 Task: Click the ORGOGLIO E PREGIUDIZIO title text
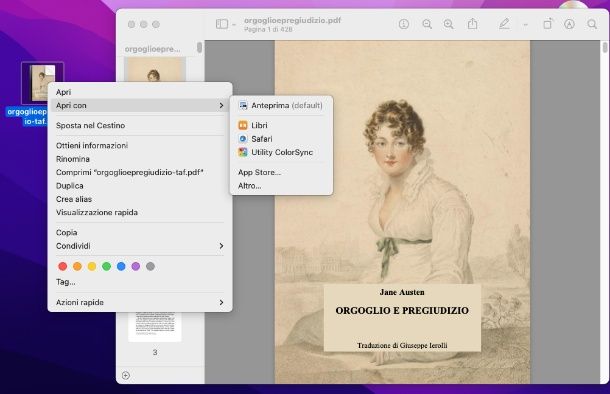click(402, 310)
